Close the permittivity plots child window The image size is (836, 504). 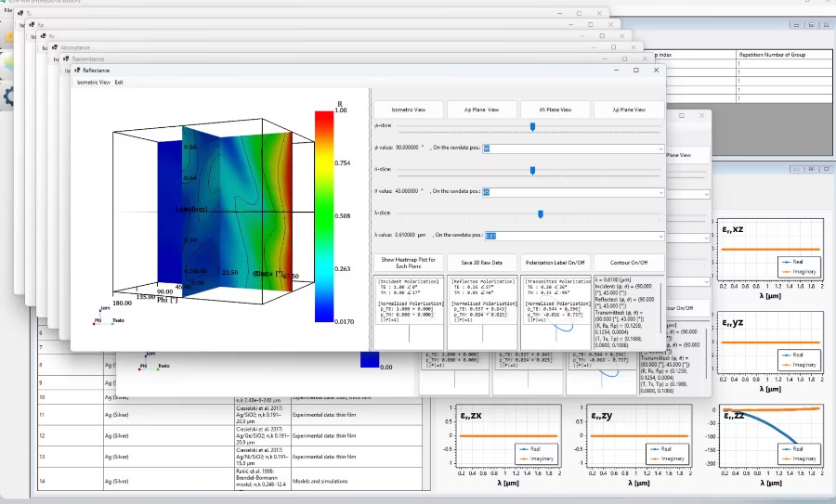click(x=825, y=170)
